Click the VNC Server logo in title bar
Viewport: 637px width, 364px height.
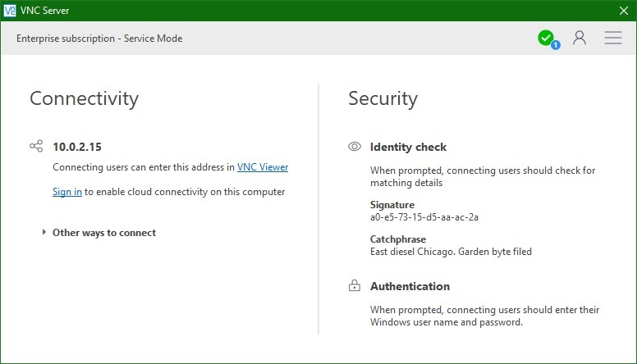pyautogui.click(x=10, y=11)
